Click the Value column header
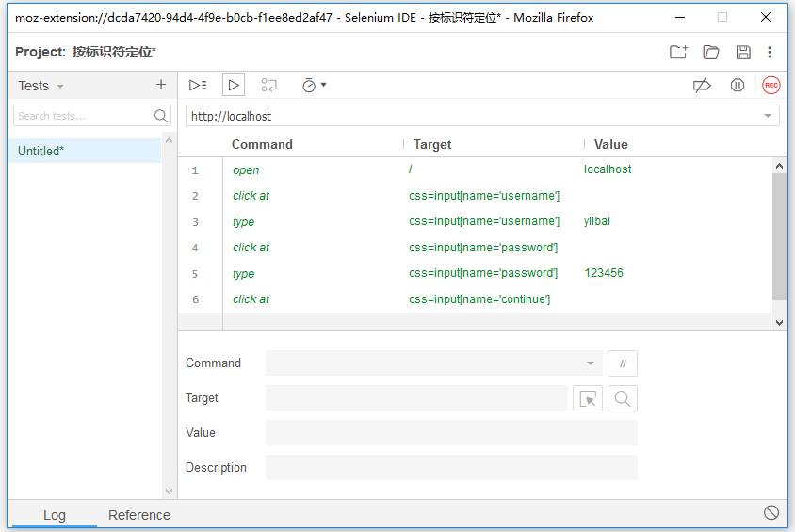Image resolution: width=795 pixels, height=532 pixels. tap(611, 144)
